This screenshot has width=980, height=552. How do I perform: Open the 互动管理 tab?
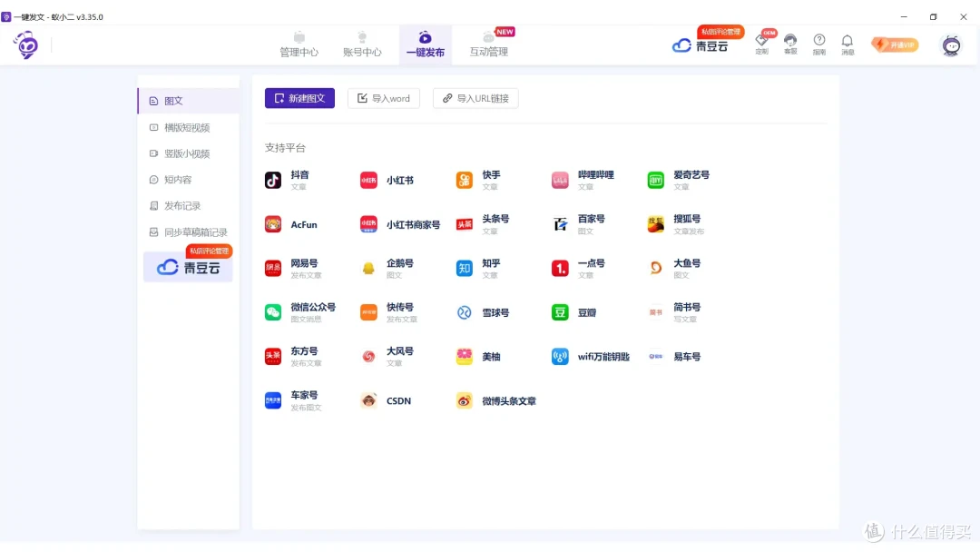point(489,44)
